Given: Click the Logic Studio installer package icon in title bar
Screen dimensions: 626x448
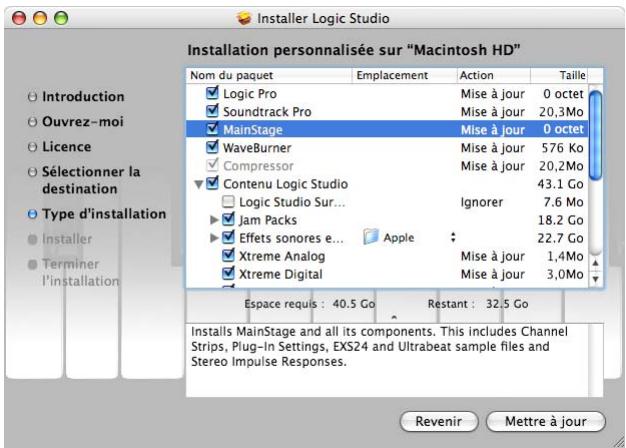Looking at the screenshot, I should click(x=244, y=18).
